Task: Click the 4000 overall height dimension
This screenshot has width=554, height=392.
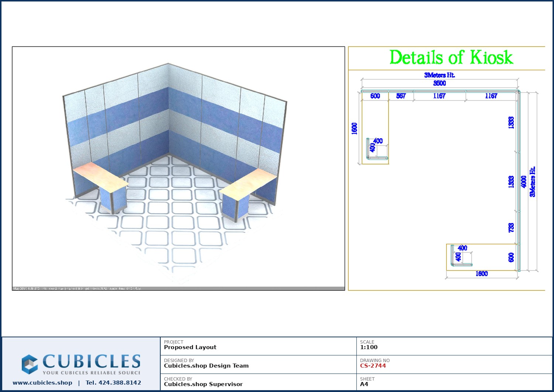Action: (523, 181)
